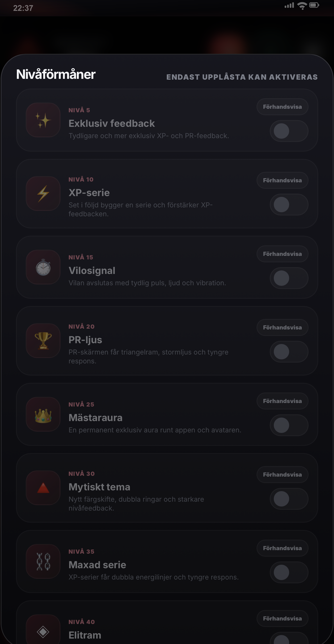Enable the Exklusiv feedback toggle

[x=289, y=131]
